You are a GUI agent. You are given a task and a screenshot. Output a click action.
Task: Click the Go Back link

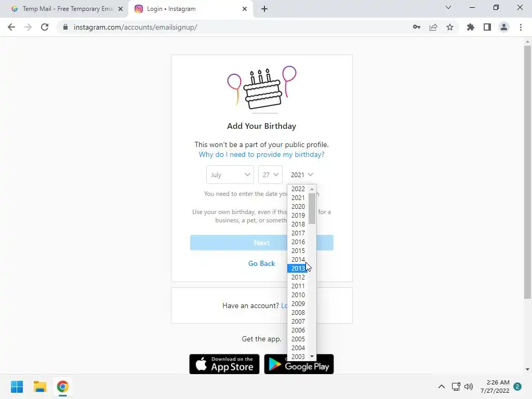(x=262, y=263)
